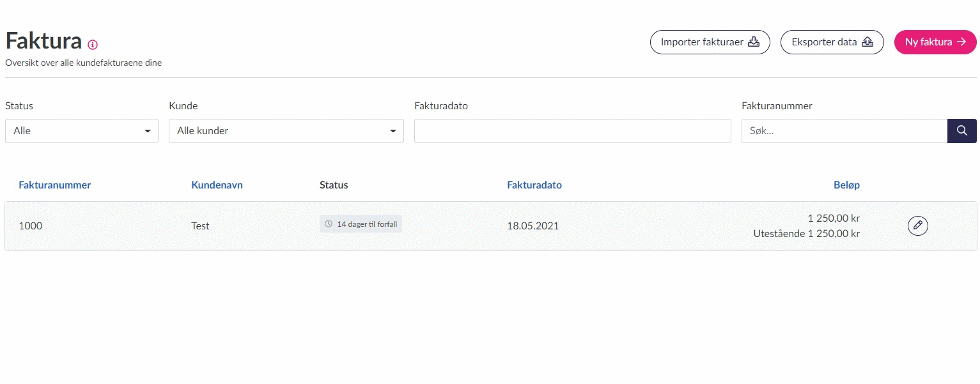This screenshot has height=384, width=980.
Task: Sort by Fakturanummer column header
Action: click(54, 185)
